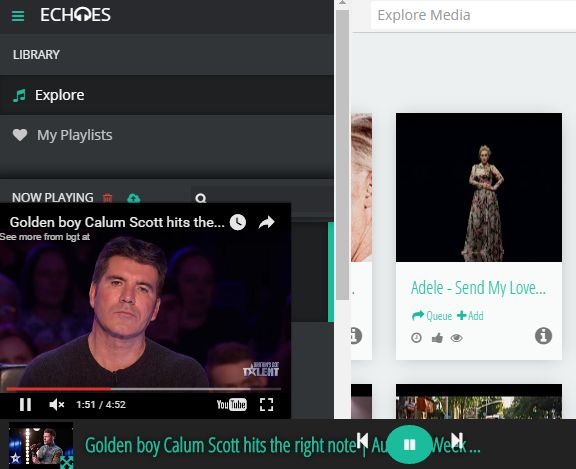576x469 pixels.
Task: Skip to the previous track
Action: 362,439
